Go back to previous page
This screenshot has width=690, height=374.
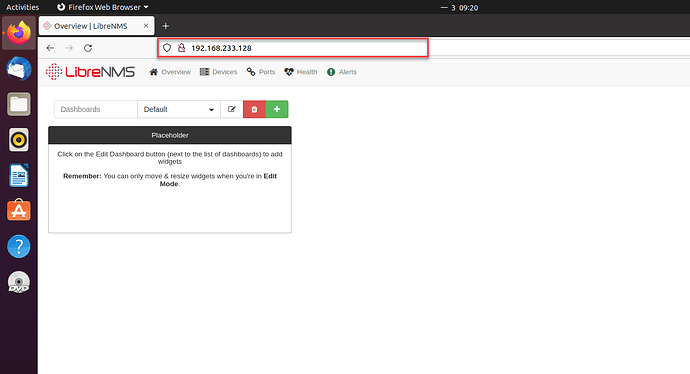pos(50,48)
